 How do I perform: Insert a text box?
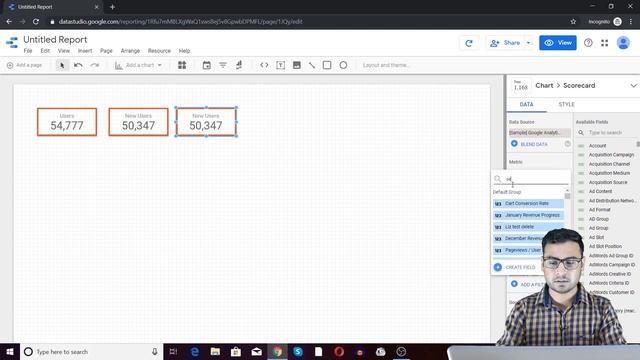(x=280, y=65)
